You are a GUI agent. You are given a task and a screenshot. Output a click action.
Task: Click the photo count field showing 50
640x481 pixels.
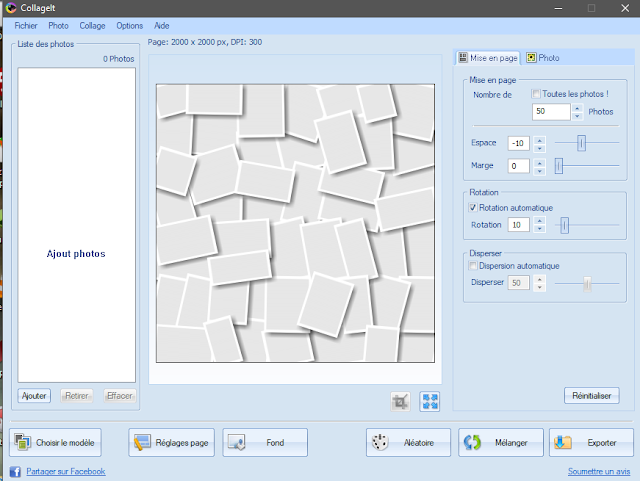coord(551,111)
